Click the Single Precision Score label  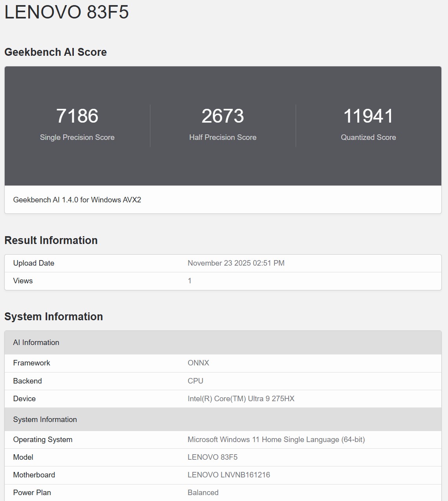(x=77, y=138)
